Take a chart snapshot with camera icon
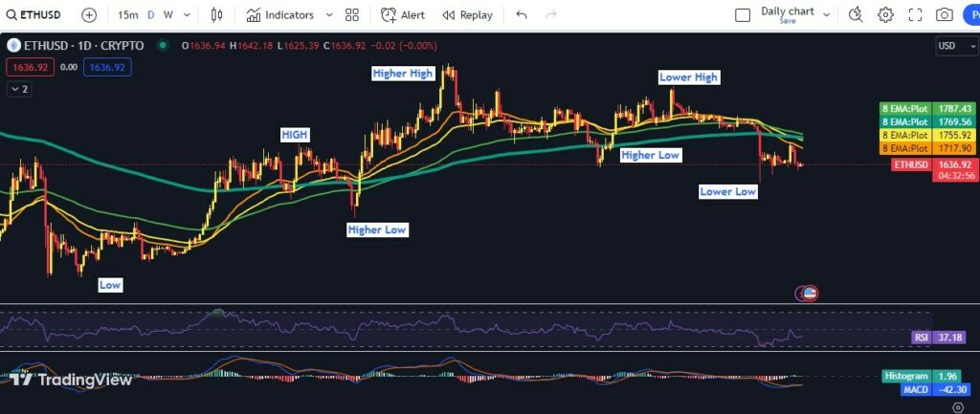 945,15
